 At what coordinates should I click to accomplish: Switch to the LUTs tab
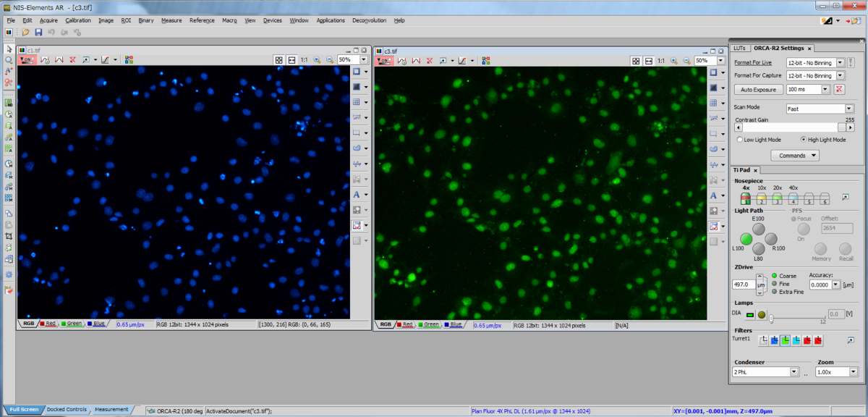[x=739, y=48]
